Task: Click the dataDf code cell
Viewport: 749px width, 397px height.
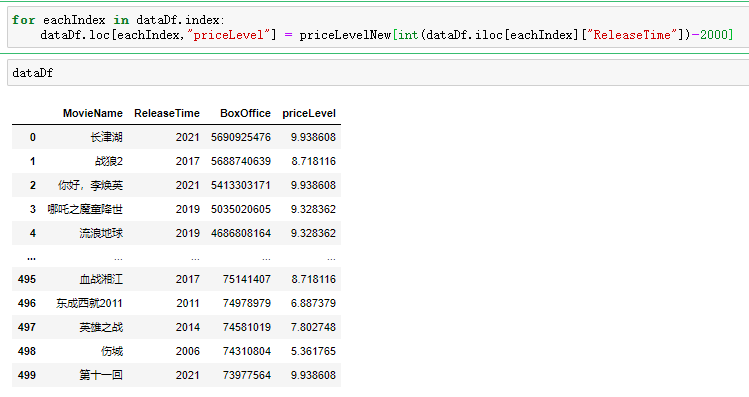Action: click(x=378, y=73)
